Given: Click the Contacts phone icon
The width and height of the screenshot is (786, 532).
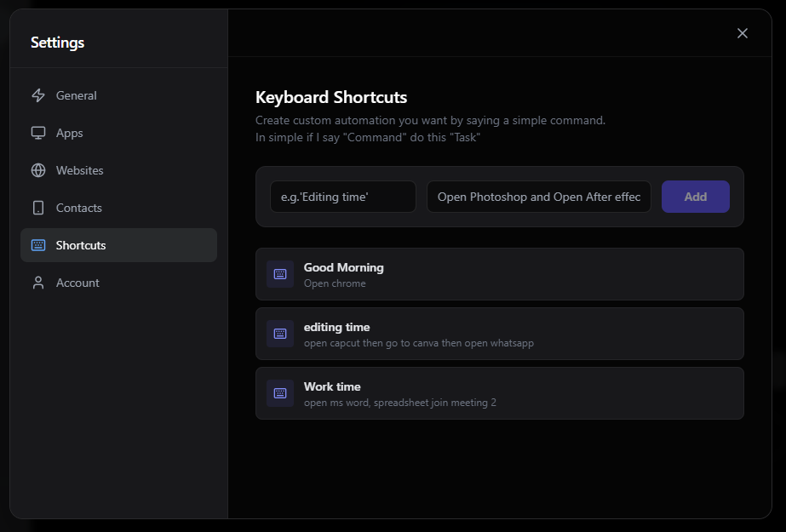Looking at the screenshot, I should click(38, 208).
